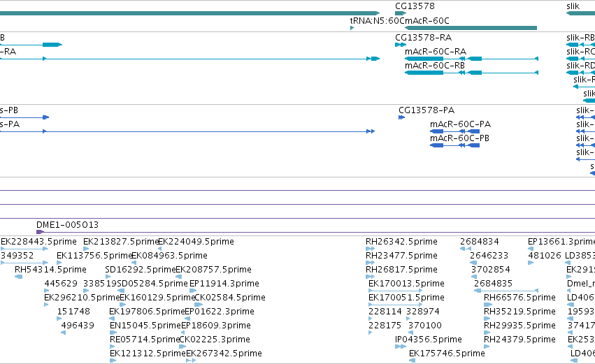Open the EK084963.5prime EST
Viewport: 595px width, 364px height.
[169, 256]
